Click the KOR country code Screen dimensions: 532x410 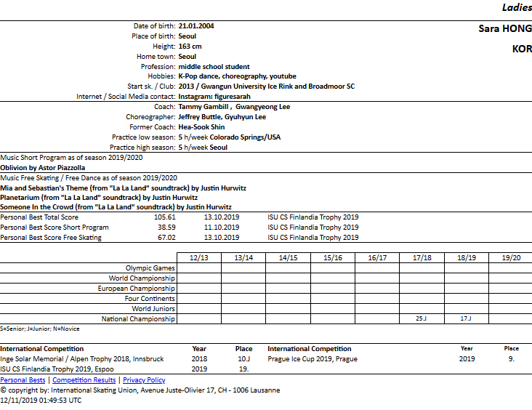tap(521, 49)
